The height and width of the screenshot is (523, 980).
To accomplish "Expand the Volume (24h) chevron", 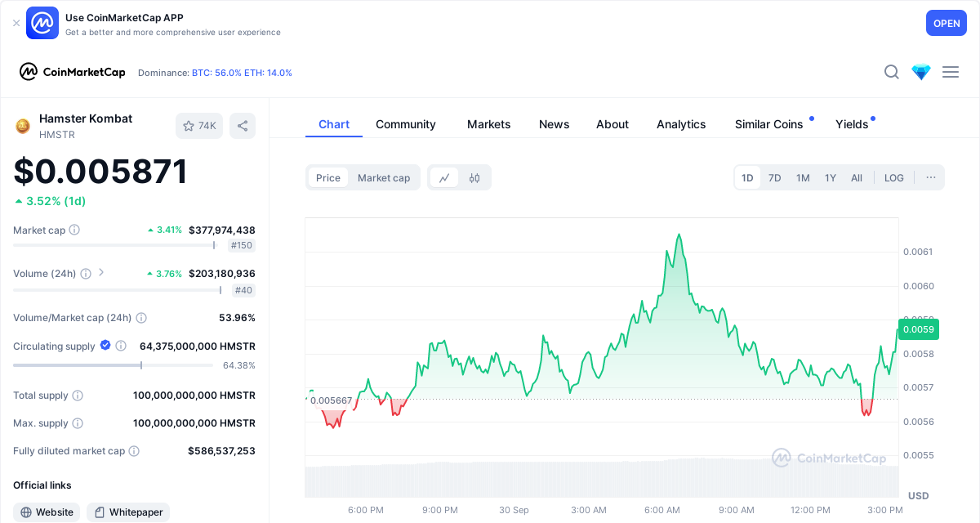I will pos(101,273).
